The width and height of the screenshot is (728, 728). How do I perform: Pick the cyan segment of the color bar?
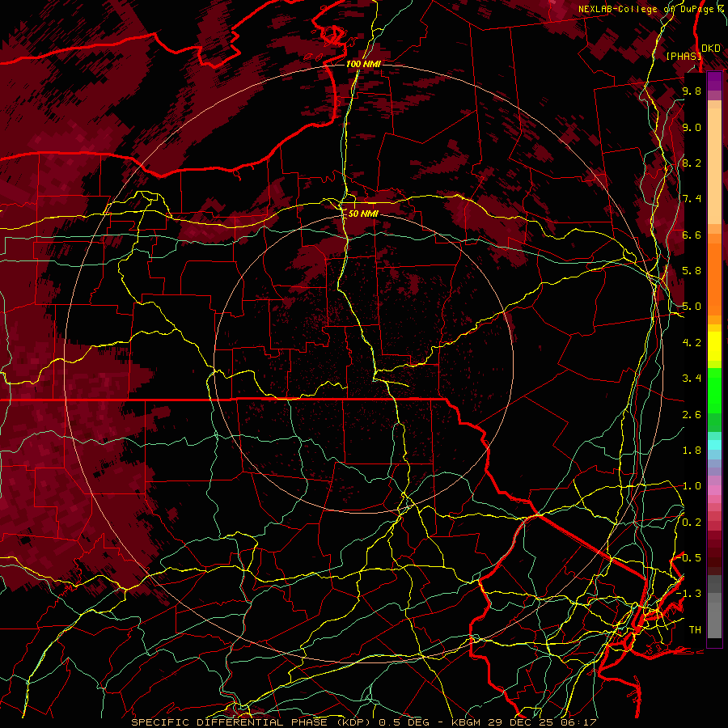(714, 444)
